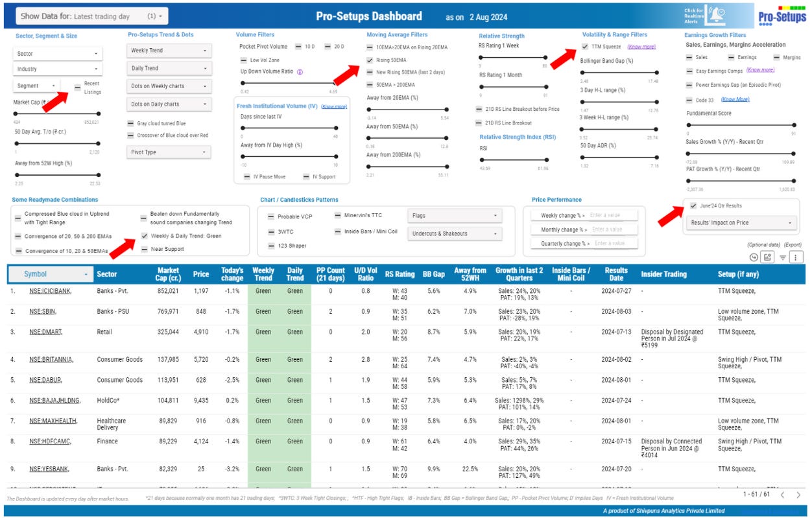Uncheck the TTM Squeeze checkbox

coord(585,47)
